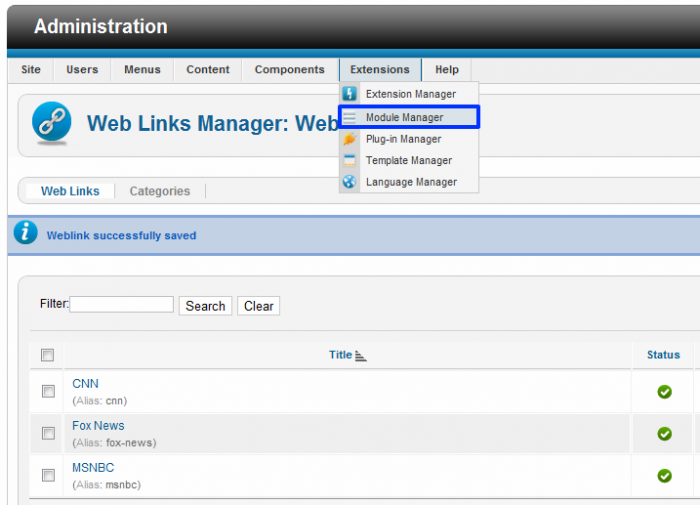Click the Extension Manager lightning icon

click(x=350, y=94)
